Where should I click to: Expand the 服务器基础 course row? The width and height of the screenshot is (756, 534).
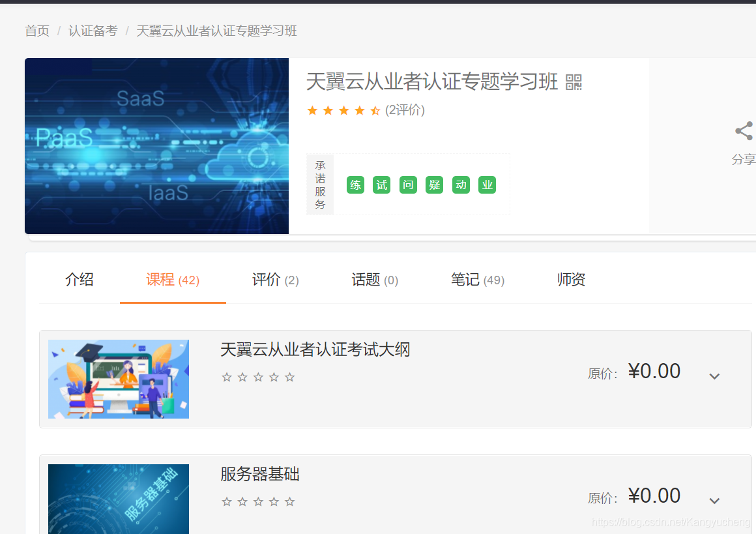(x=714, y=501)
